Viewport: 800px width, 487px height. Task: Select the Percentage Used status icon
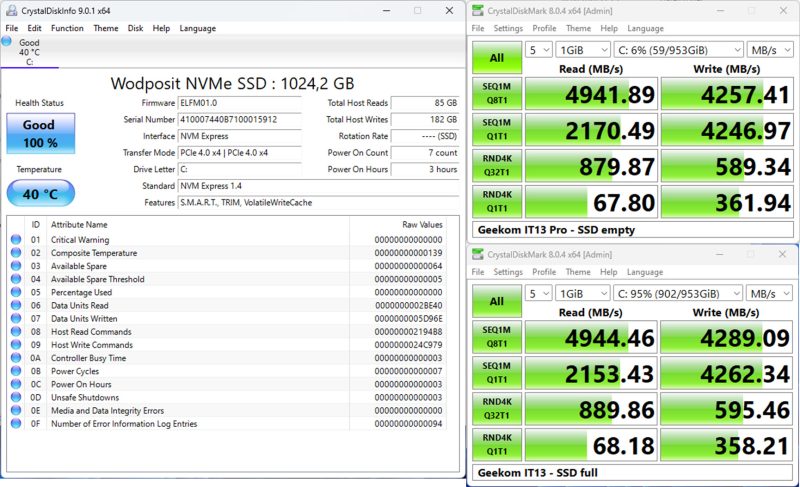[15, 292]
